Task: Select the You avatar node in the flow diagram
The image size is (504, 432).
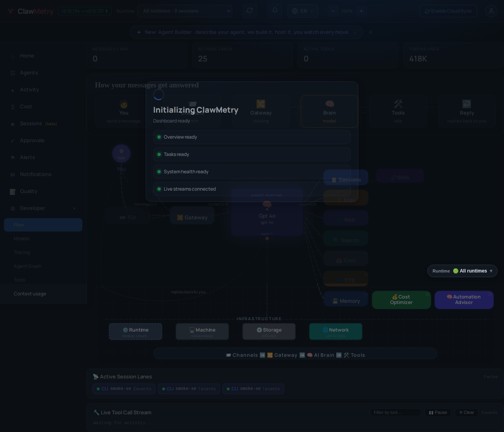Action: (121, 154)
